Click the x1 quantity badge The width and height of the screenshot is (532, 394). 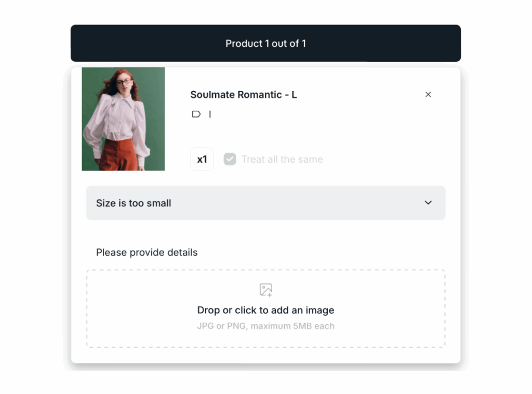coord(202,159)
